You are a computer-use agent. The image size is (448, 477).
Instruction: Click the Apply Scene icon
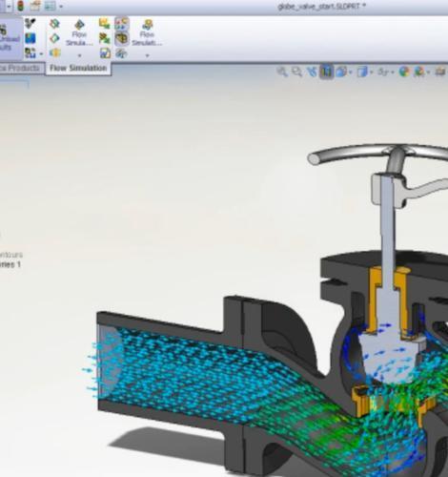(419, 72)
